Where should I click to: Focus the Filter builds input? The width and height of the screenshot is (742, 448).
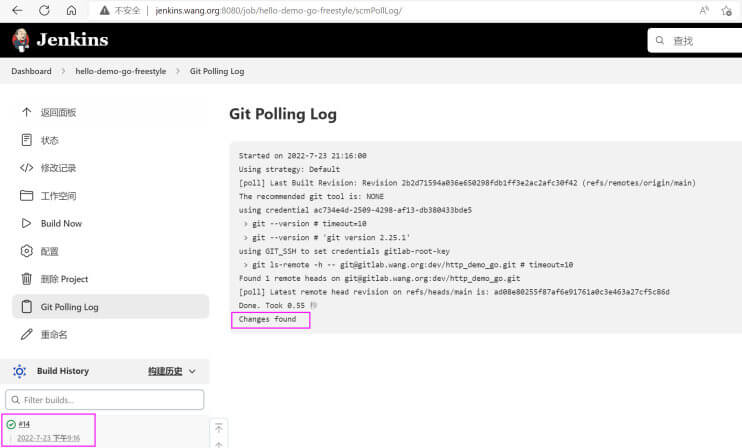(x=105, y=400)
